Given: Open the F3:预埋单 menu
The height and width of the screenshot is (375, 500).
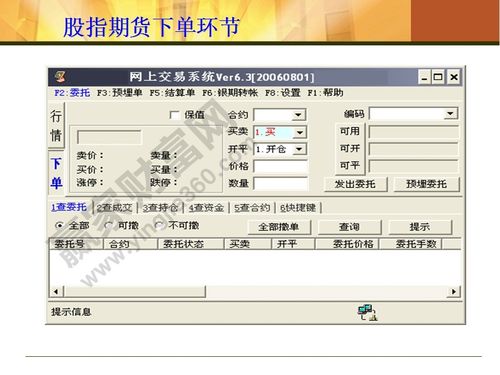Looking at the screenshot, I should [x=119, y=93].
